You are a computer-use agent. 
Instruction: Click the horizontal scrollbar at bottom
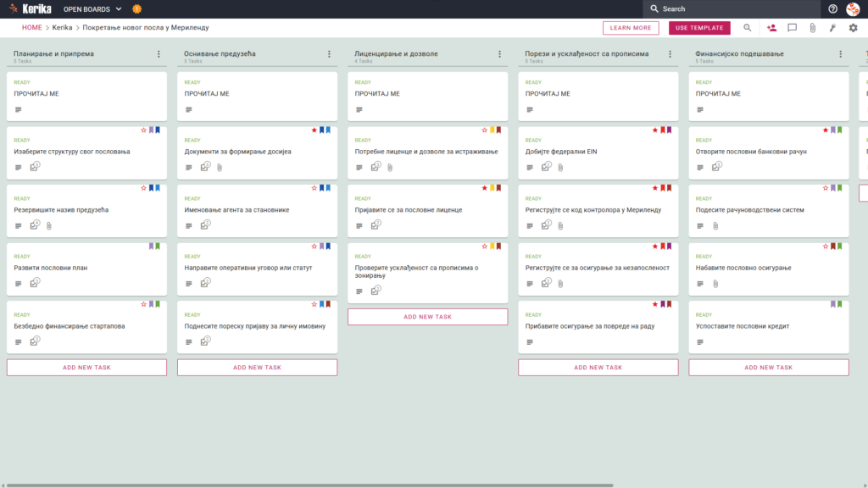click(x=310, y=485)
